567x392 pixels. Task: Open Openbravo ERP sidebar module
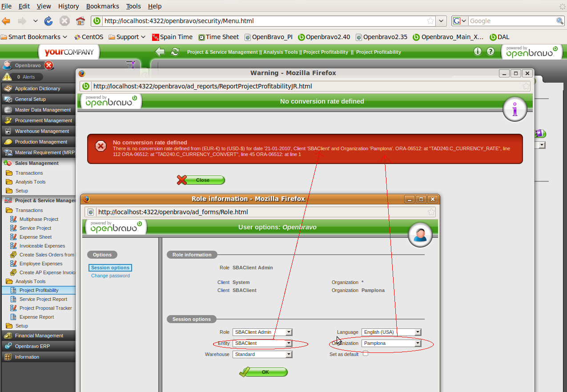(x=38, y=346)
